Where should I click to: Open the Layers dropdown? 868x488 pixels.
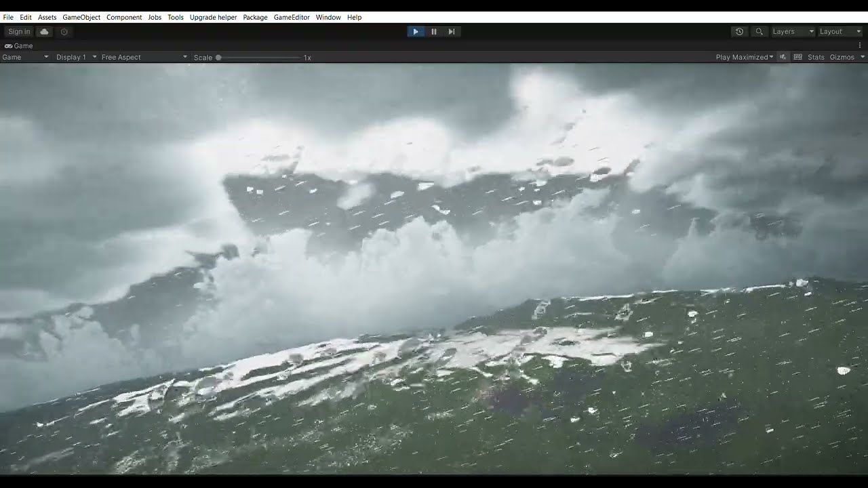pos(793,32)
